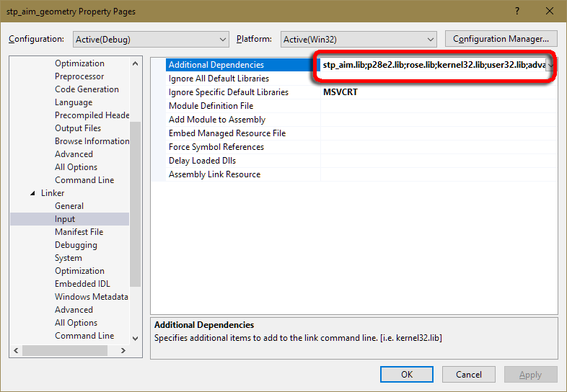This screenshot has height=392, width=567.
Task: Select the Ignore All Default Libraries row
Action: coord(361,79)
